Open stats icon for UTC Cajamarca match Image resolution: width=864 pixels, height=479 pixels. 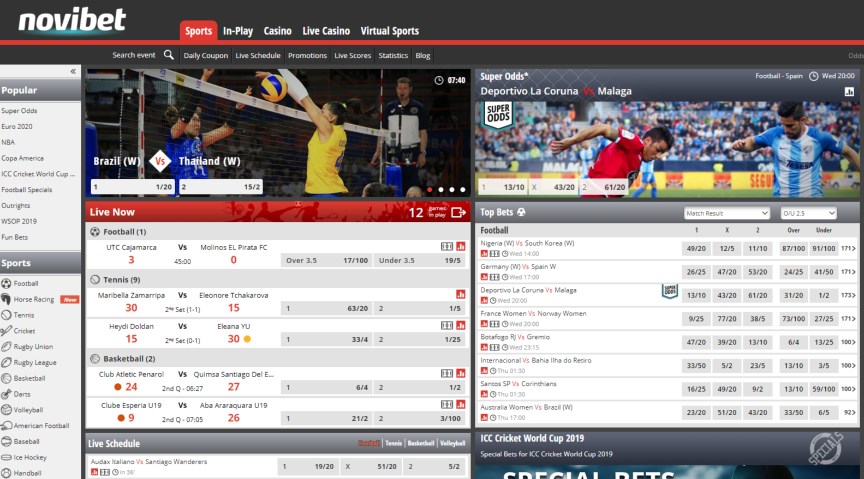(461, 246)
